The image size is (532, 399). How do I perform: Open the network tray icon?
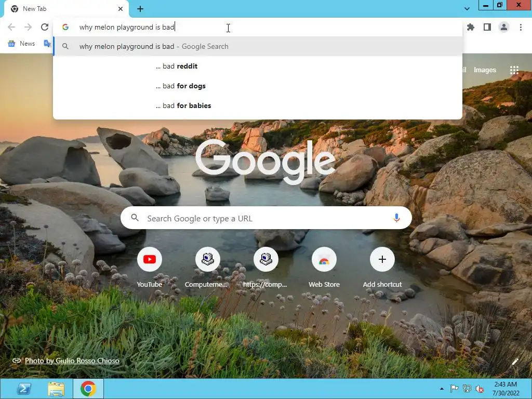[467, 389]
